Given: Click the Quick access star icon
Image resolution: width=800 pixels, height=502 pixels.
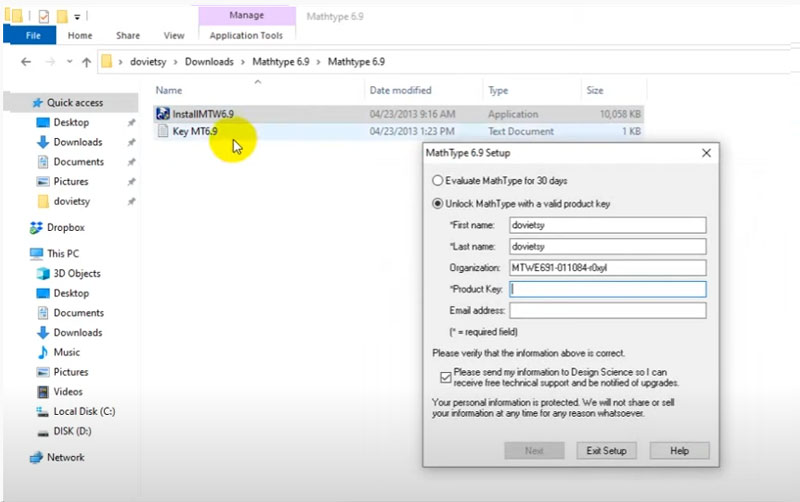Looking at the screenshot, I should click(x=37, y=103).
